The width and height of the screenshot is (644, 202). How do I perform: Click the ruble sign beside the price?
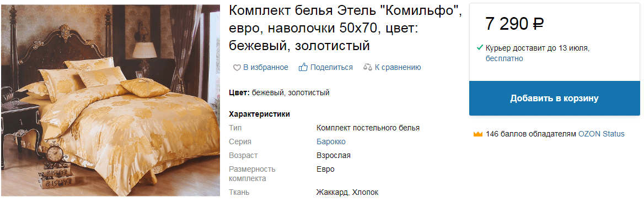pos(539,25)
